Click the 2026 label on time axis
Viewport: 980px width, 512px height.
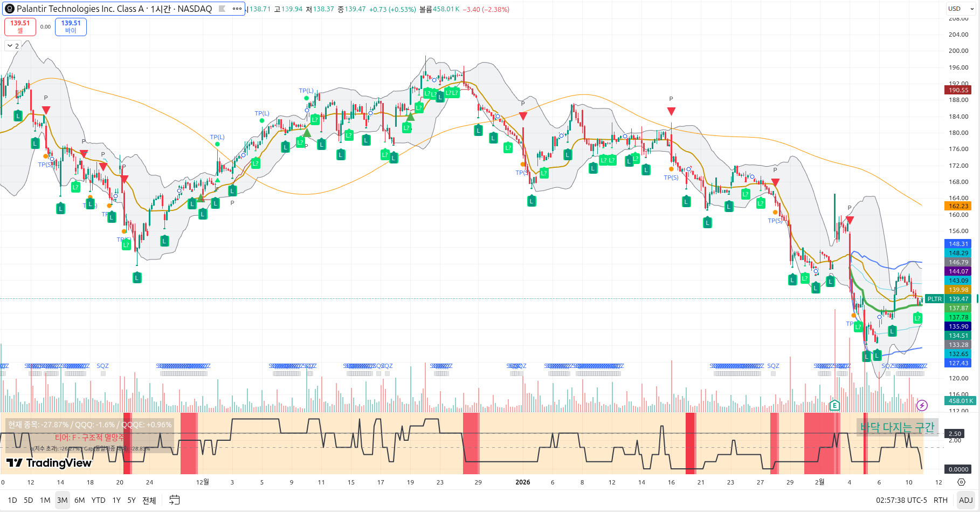(522, 482)
